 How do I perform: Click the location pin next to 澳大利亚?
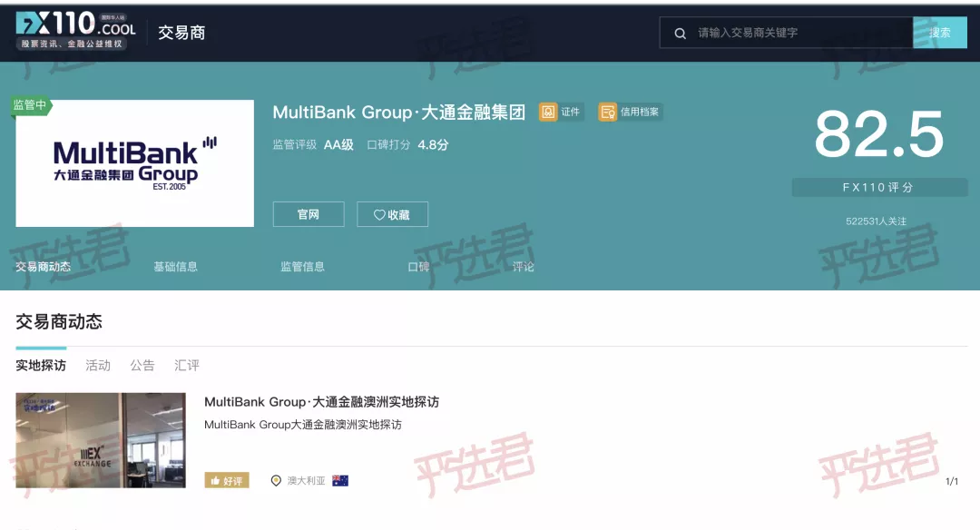[276, 481]
